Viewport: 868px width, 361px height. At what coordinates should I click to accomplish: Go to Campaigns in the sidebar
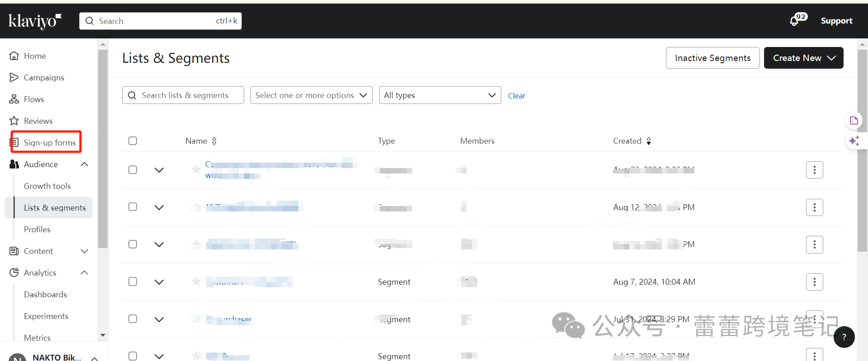coord(44,78)
